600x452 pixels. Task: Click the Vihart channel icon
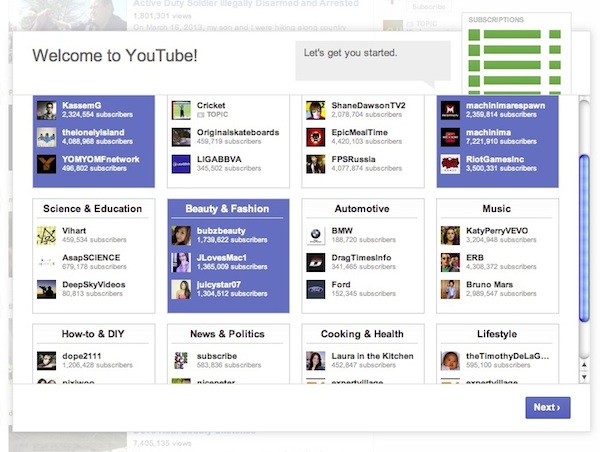pyautogui.click(x=46, y=236)
